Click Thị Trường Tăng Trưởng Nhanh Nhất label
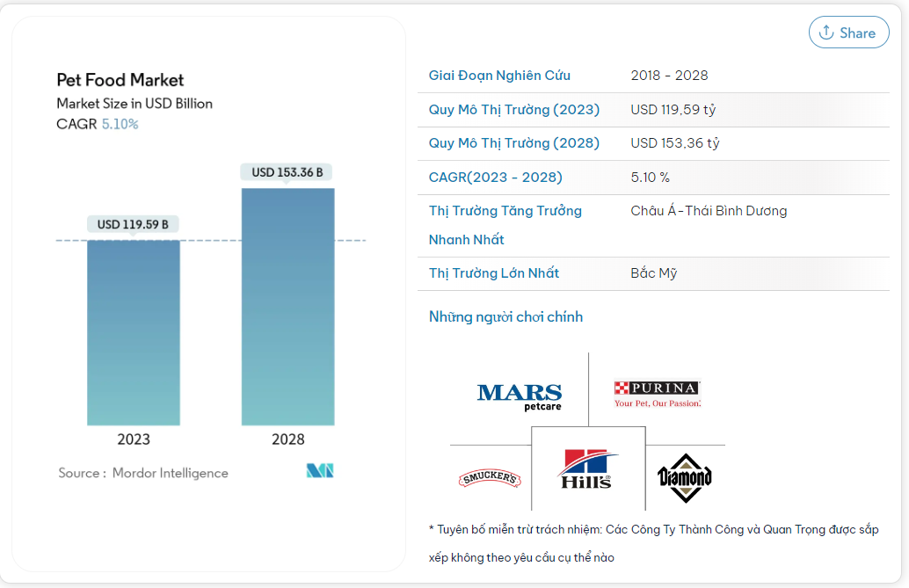 (x=505, y=225)
